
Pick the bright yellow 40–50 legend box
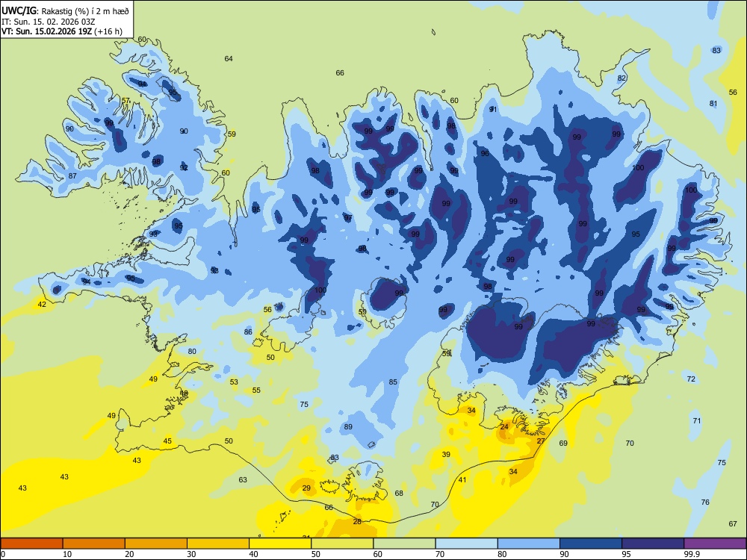click(280, 544)
